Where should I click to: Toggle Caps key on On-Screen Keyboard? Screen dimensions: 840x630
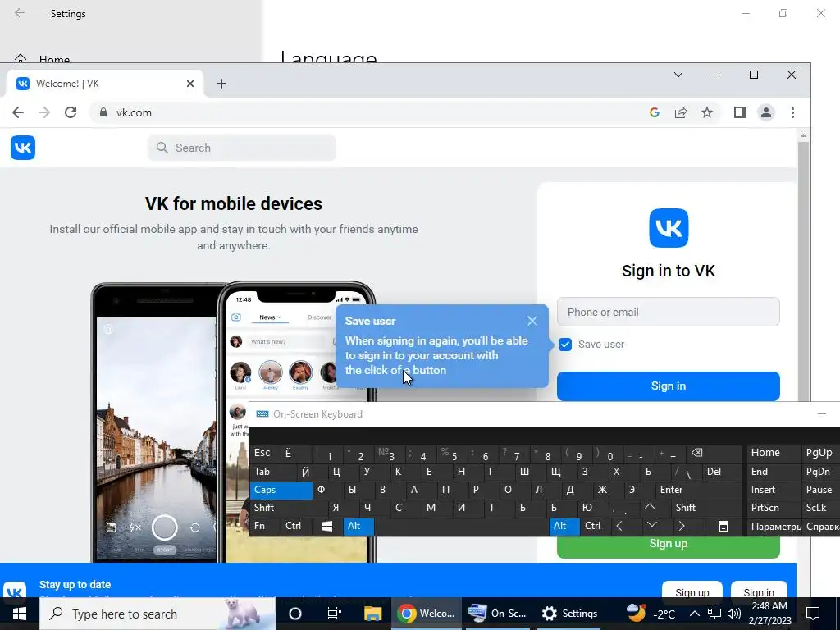[281, 491]
